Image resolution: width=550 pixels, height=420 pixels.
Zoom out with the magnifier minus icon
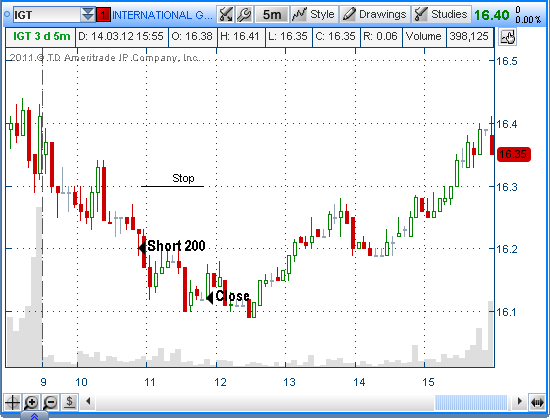click(x=51, y=402)
